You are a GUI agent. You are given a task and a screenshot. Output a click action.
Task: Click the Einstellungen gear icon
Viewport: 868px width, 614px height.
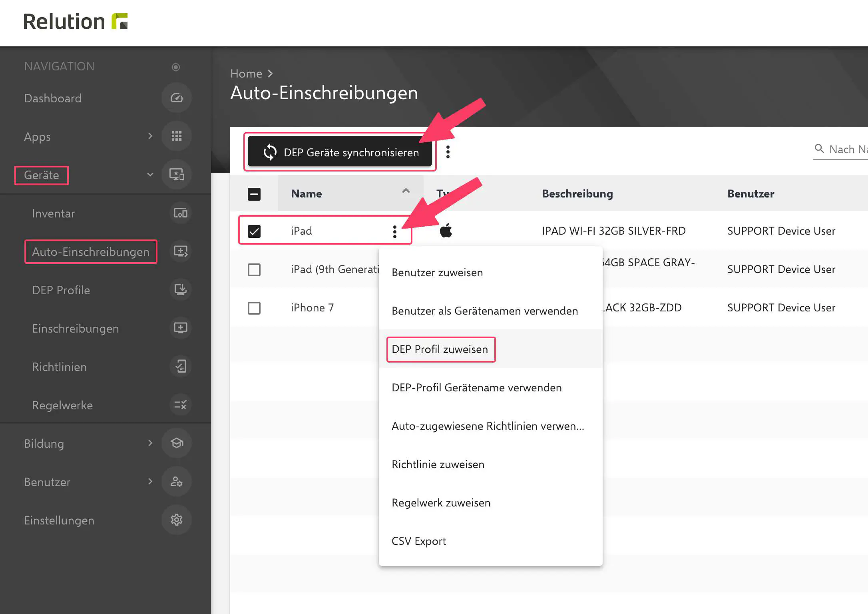click(177, 520)
